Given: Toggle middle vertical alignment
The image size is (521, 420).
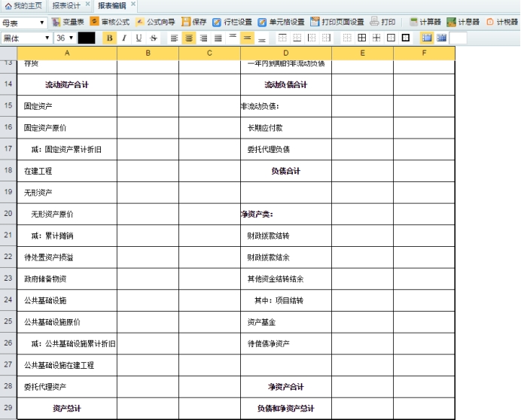Looking at the screenshot, I should [x=247, y=38].
